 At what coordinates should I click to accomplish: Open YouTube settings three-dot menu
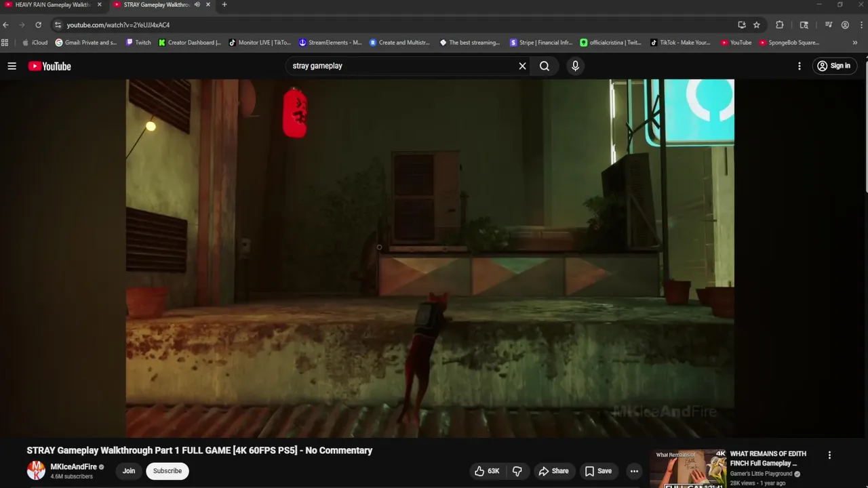[800, 66]
